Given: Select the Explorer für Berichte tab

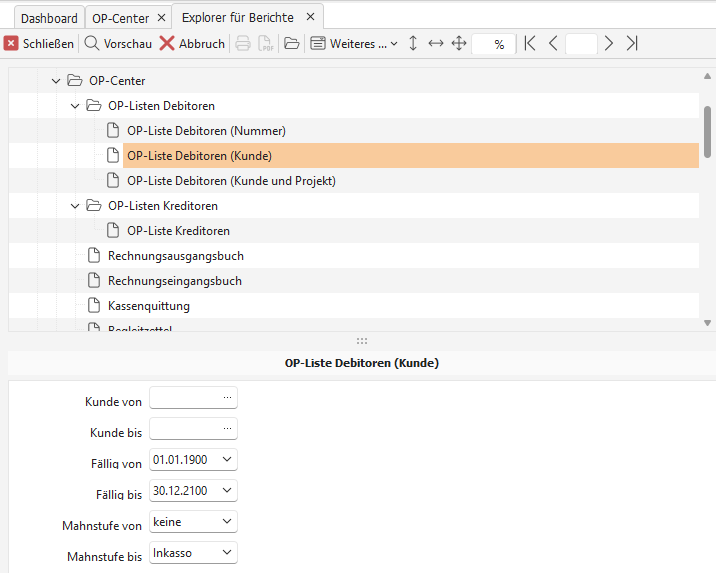Looking at the screenshot, I should point(237,17).
